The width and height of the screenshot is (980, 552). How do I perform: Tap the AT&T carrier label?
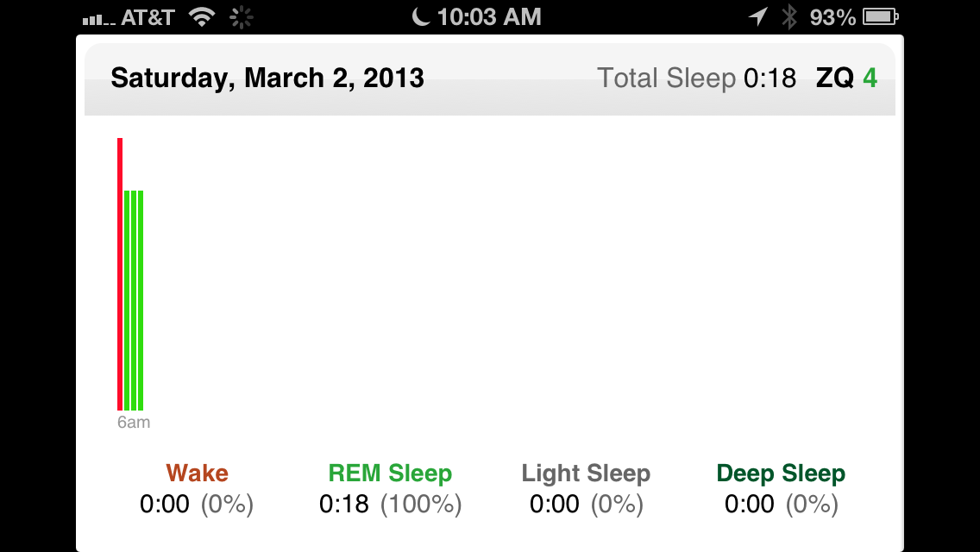[x=148, y=17]
